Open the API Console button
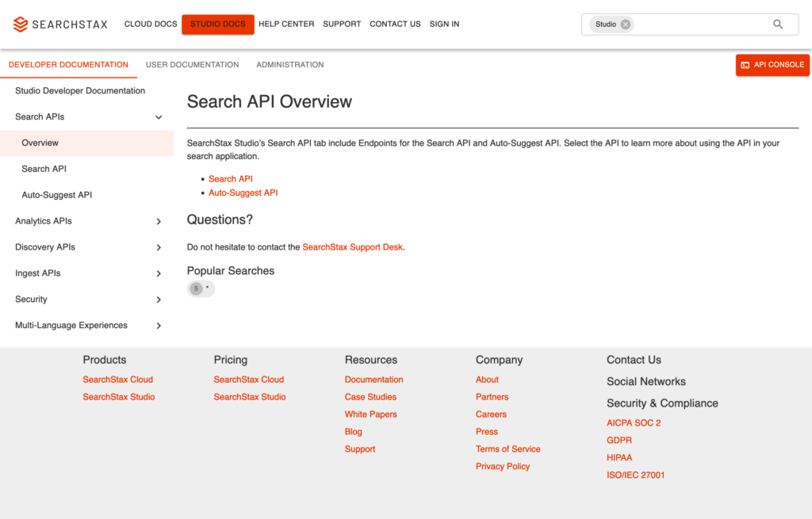Image resolution: width=812 pixels, height=519 pixels. [x=772, y=65]
